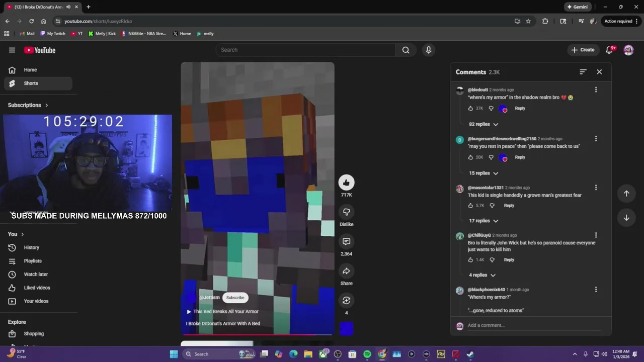Image resolution: width=644 pixels, height=362 pixels.
Task: Open the Chrome extensions puzzle icon
Action: click(x=545, y=21)
